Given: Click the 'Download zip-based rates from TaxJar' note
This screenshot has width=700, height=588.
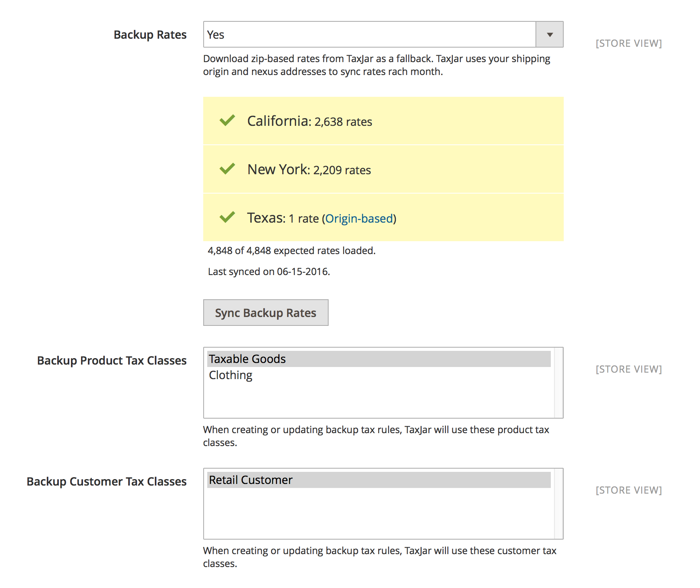Looking at the screenshot, I should click(377, 65).
